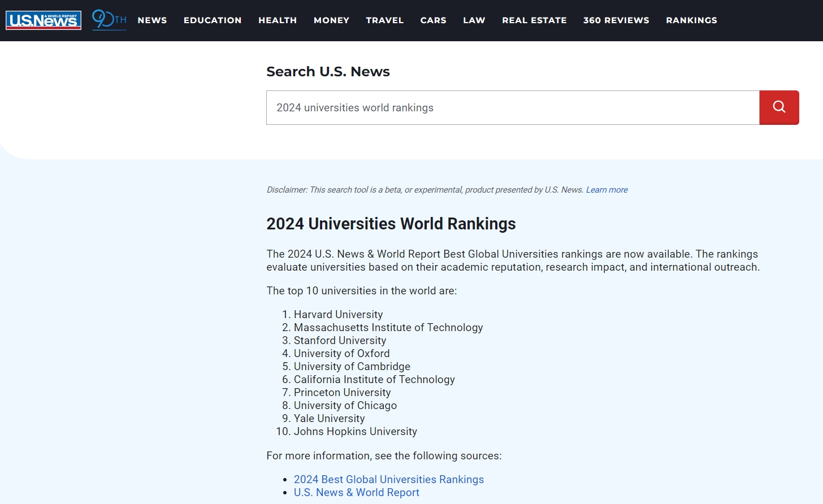This screenshot has width=823, height=504.
Task: Select California Institute of Technology list item
Action: [x=374, y=379]
